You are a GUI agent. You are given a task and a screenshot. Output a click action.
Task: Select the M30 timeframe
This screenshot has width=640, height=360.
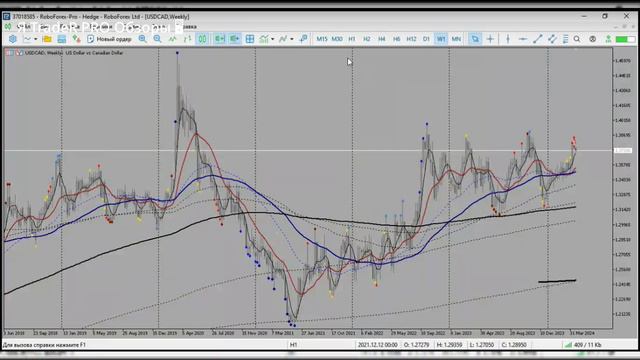click(x=337, y=39)
